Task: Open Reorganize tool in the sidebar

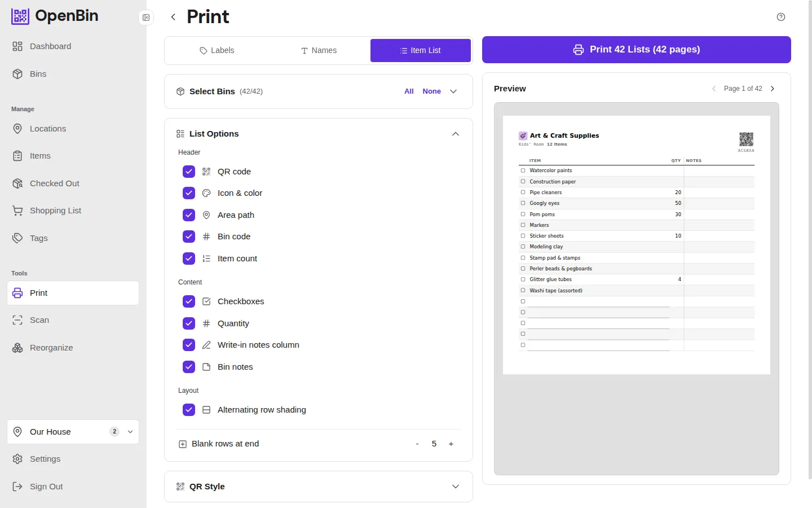Action: [73, 348]
